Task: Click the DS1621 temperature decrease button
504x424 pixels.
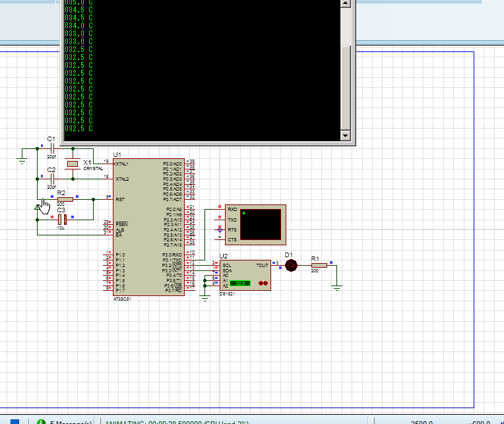Action: [261, 283]
